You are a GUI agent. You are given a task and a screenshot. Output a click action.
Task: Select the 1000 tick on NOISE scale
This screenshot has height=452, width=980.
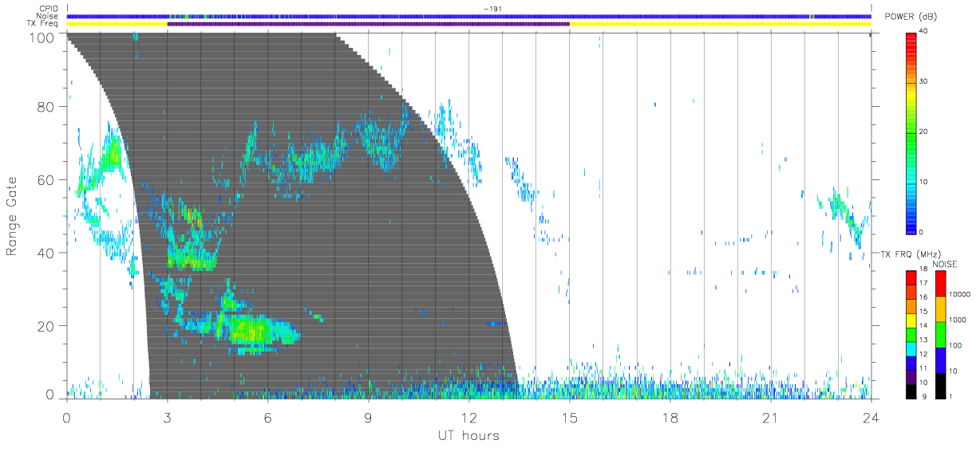coord(958,320)
